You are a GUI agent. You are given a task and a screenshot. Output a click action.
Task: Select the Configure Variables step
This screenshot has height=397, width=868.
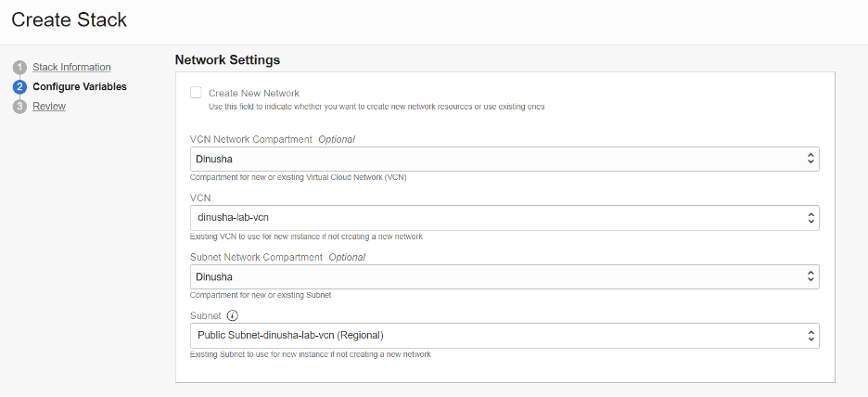pyautogui.click(x=80, y=87)
